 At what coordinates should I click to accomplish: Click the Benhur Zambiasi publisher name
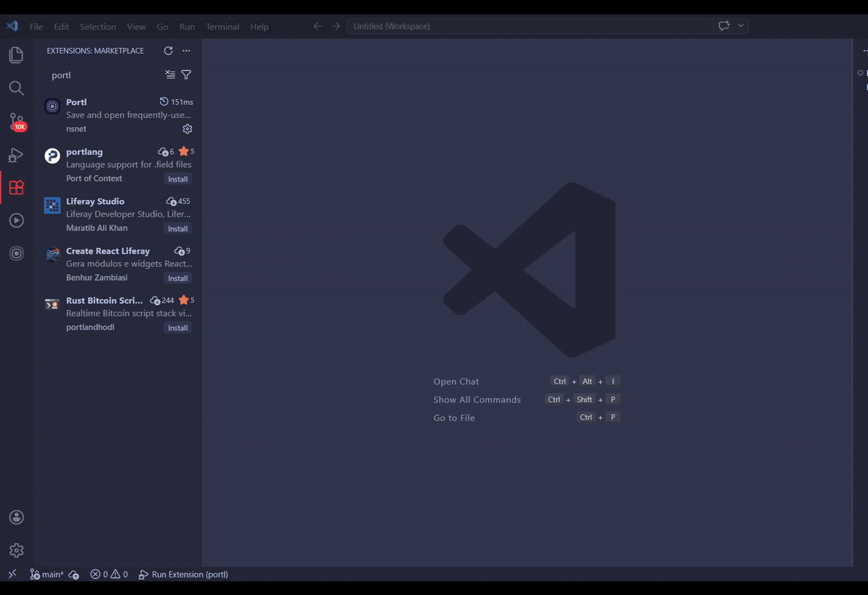coord(97,277)
